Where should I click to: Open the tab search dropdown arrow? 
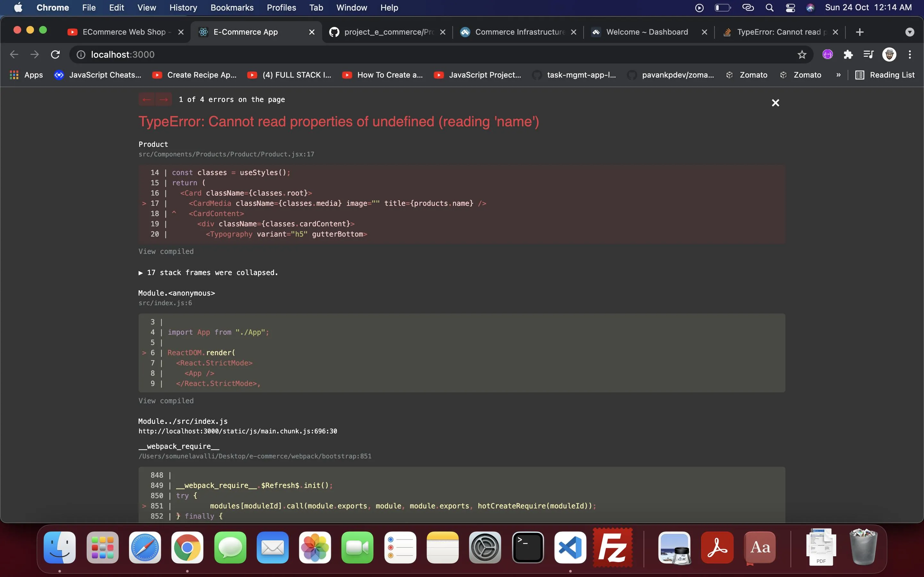point(910,32)
